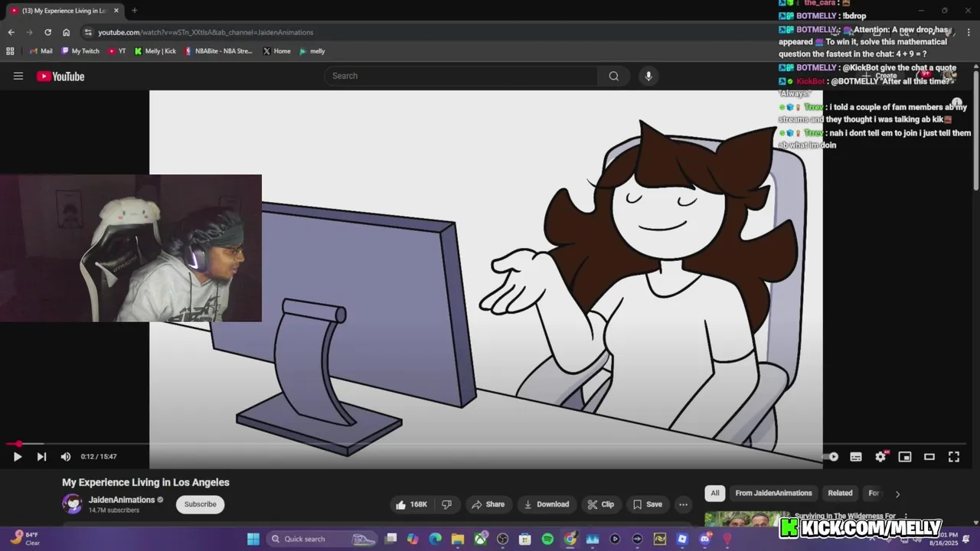Screen dimensions: 980x551
Task: Toggle subtitles/closed captions
Action: coord(856,457)
